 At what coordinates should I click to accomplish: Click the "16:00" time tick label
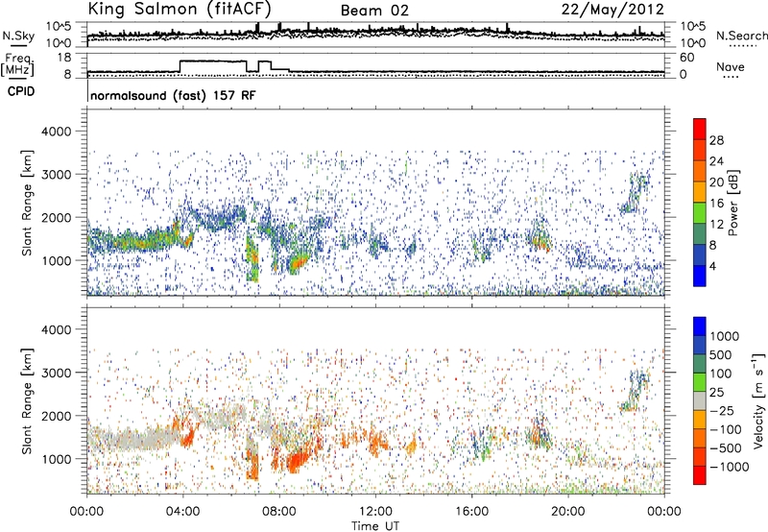[471, 512]
